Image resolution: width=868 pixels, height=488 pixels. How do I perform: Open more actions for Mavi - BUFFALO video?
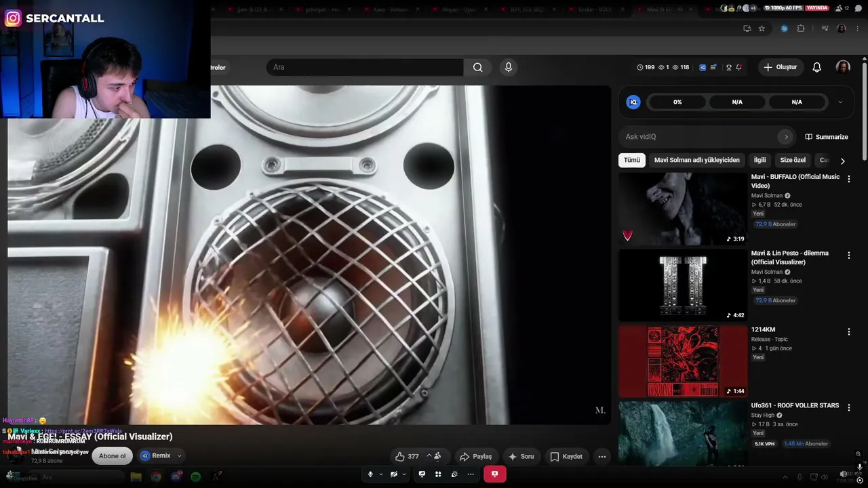(x=848, y=180)
